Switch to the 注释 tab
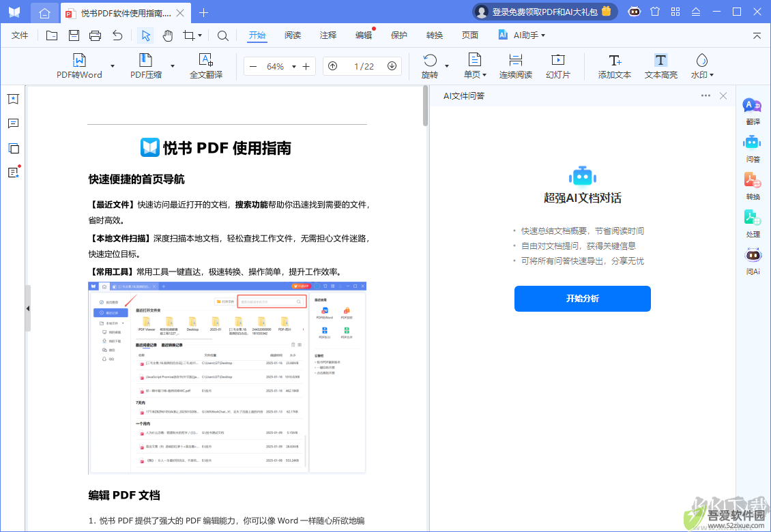 pos(328,35)
